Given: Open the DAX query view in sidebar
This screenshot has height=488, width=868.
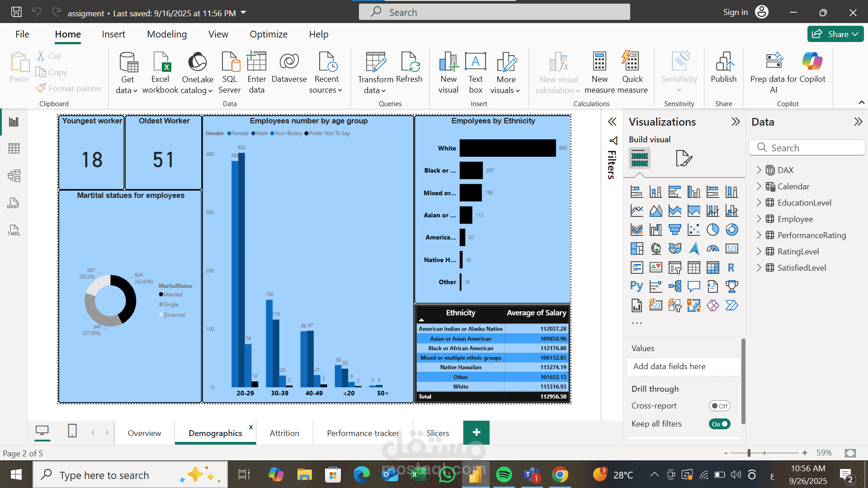Looking at the screenshot, I should [x=14, y=203].
